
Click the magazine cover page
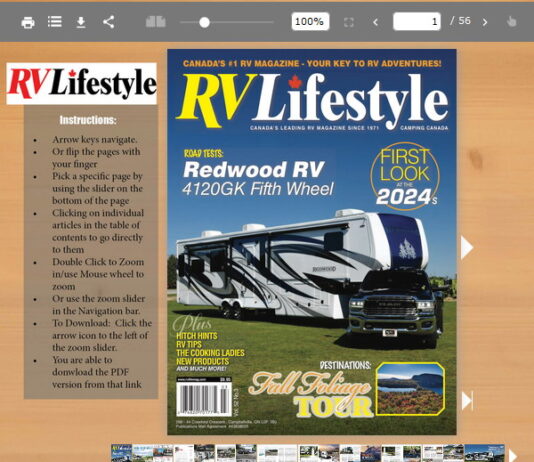(312, 242)
